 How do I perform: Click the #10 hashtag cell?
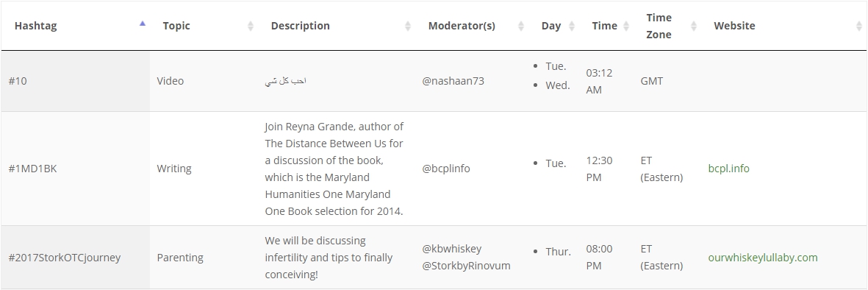75,81
